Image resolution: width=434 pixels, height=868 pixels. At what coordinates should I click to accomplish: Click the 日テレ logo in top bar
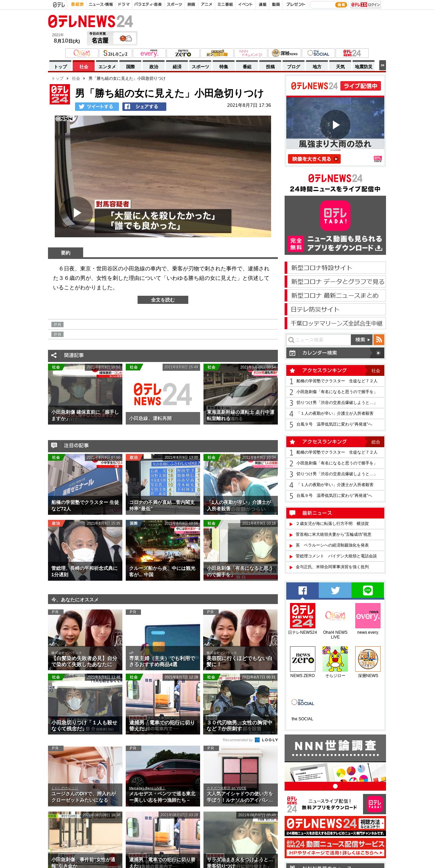coord(59,4)
